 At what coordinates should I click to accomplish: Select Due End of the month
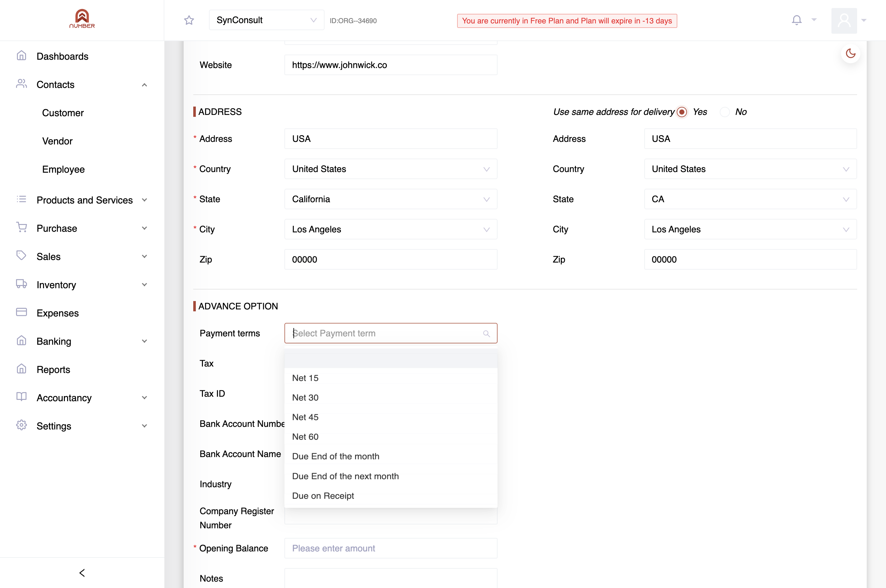coord(391,456)
